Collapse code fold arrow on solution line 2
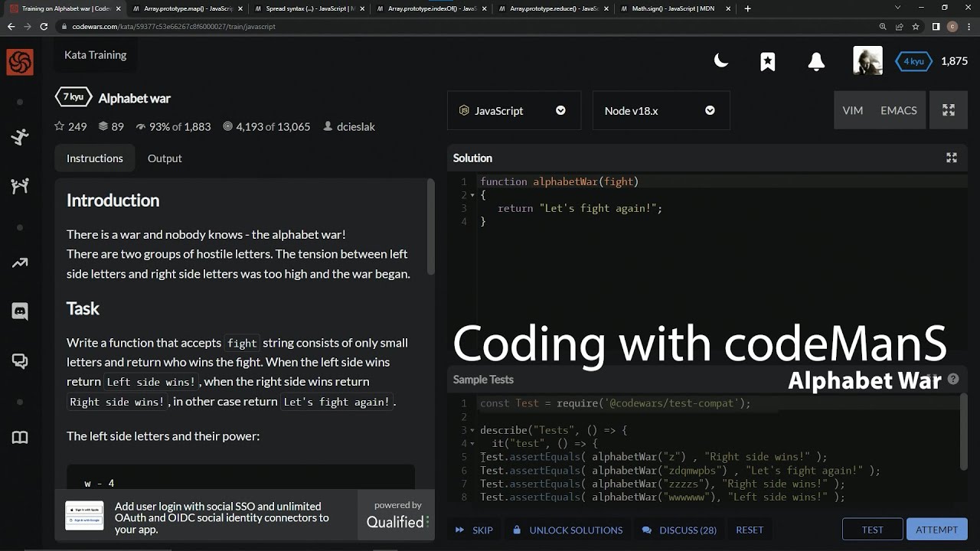Viewport: 980px width, 551px height. click(x=472, y=195)
